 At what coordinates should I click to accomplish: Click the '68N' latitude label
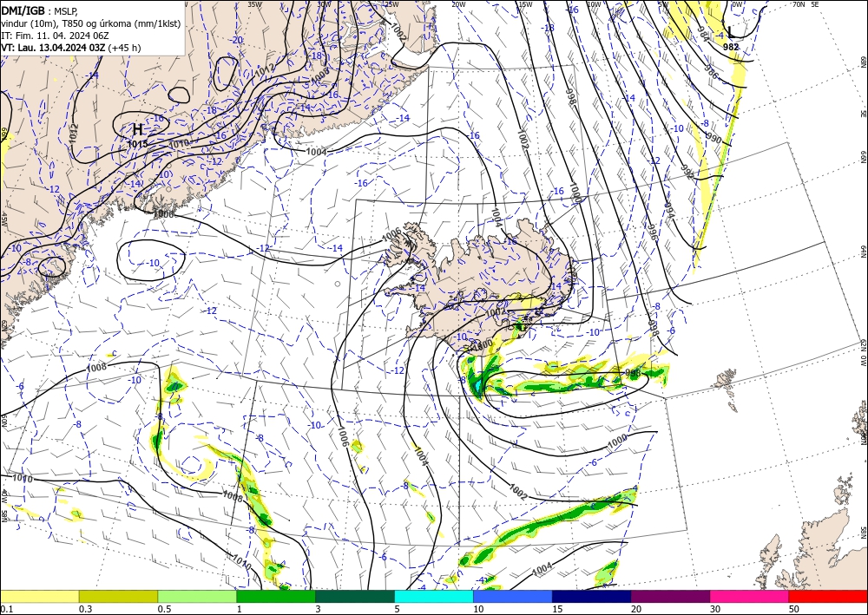pyautogui.click(x=863, y=62)
